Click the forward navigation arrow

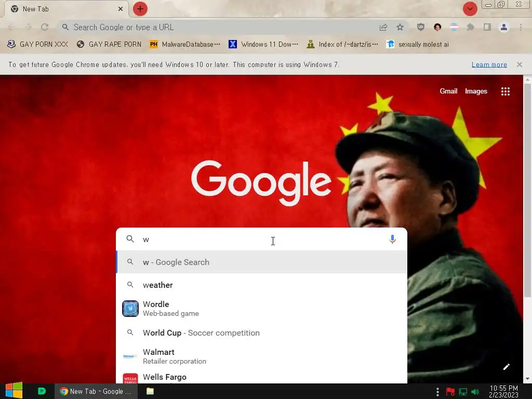[x=28, y=27]
